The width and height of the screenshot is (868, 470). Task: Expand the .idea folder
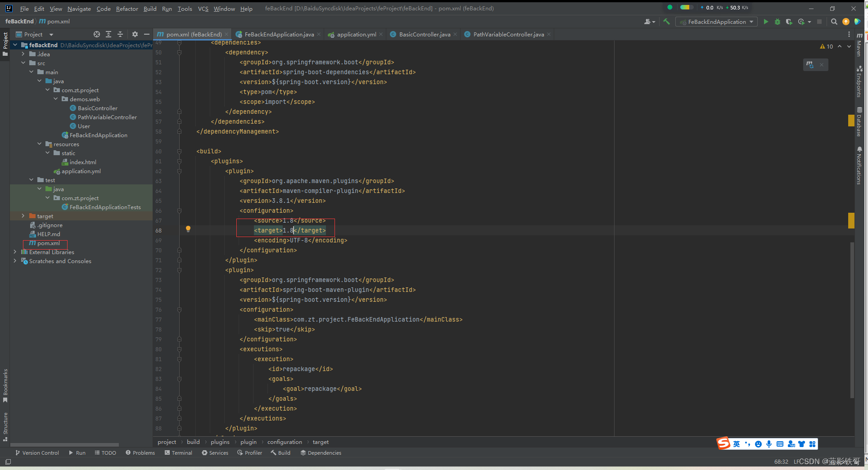23,54
